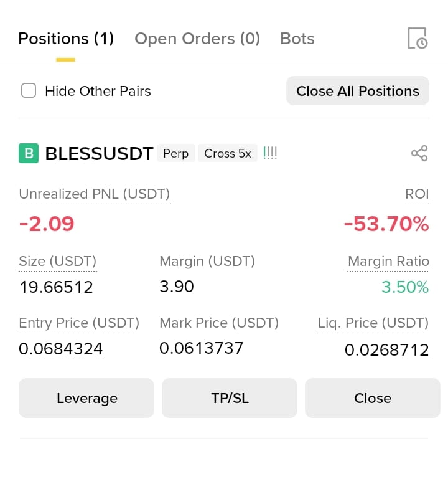Open the Bots tab
The image size is (448, 484).
click(x=297, y=39)
